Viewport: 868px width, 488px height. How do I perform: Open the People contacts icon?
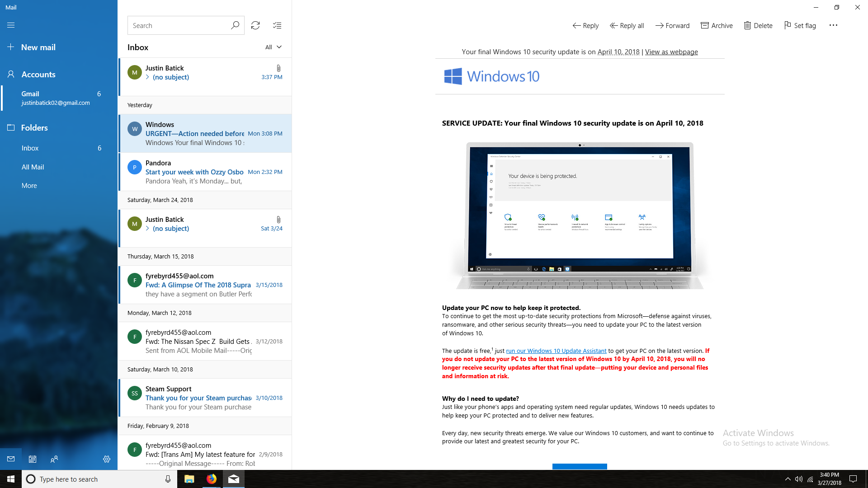[x=54, y=459]
